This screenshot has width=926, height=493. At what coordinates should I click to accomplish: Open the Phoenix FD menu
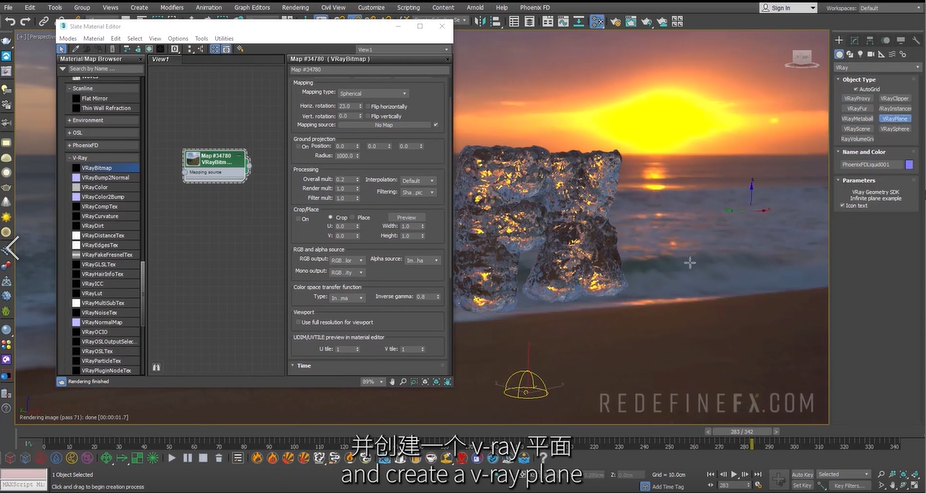534,8
